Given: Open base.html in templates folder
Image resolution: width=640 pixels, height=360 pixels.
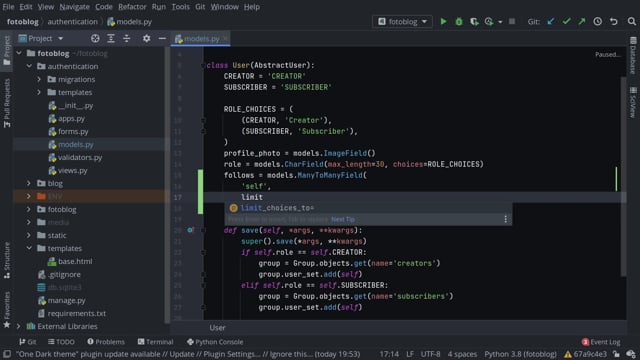Looking at the screenshot, I should (x=75, y=261).
